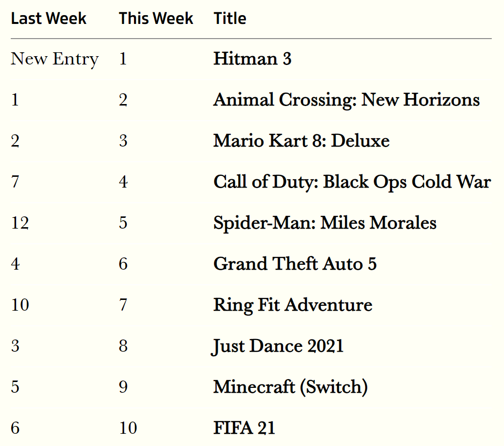Image resolution: width=504 pixels, height=446 pixels.
Task: Select last week's rank 7 cell
Action: point(15,182)
